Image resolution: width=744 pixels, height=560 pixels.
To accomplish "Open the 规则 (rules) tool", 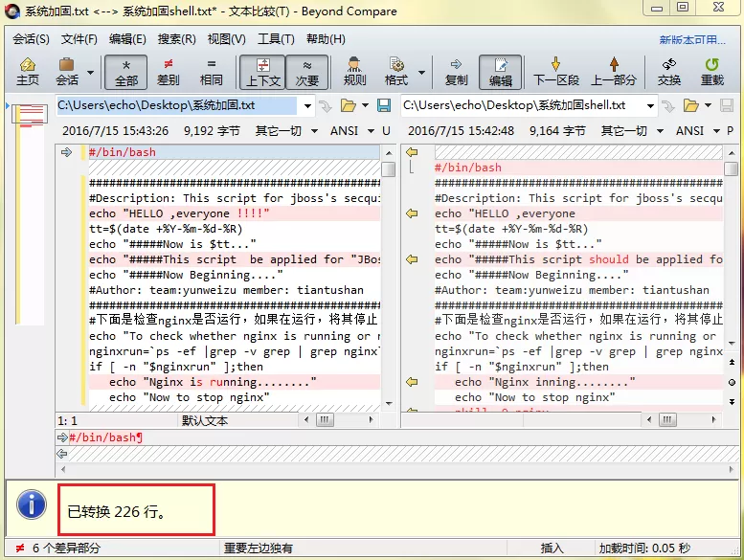I will tap(354, 73).
